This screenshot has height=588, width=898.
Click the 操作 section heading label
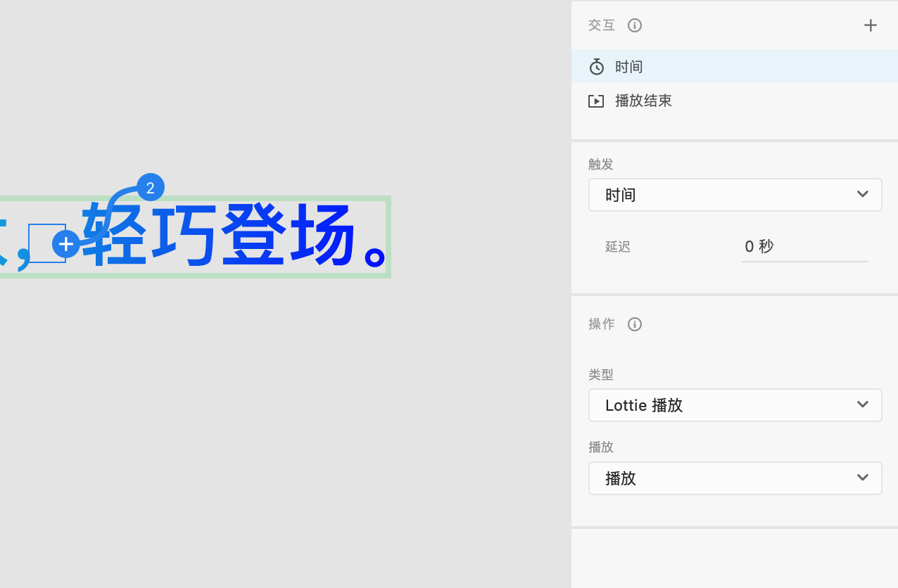602,324
